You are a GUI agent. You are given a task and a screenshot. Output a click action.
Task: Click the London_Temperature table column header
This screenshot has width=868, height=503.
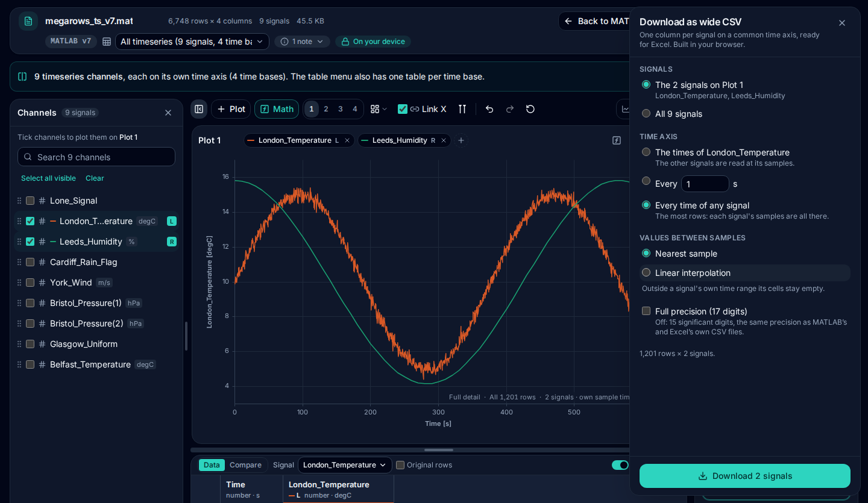click(338, 489)
